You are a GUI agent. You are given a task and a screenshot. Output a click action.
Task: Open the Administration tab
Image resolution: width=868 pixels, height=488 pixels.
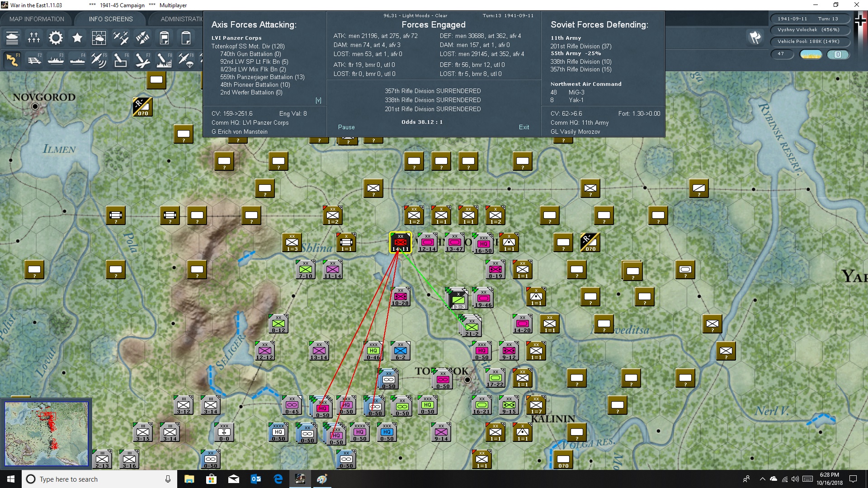pos(182,19)
